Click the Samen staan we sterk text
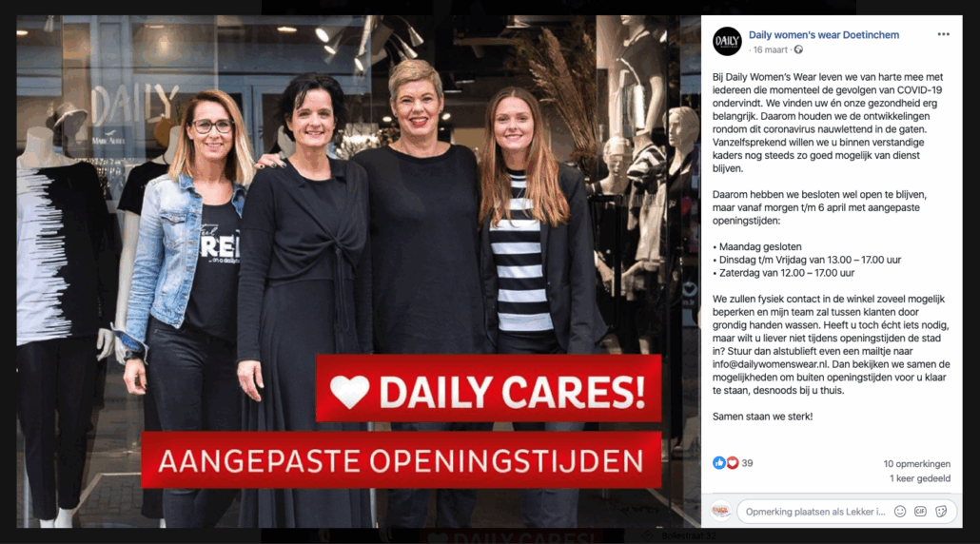Image resolution: width=980 pixels, height=544 pixels. (x=762, y=417)
